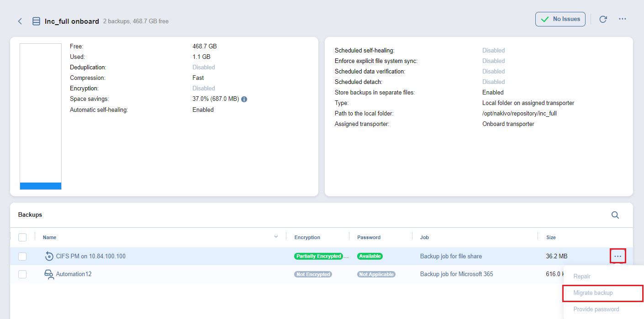Refresh the repository details
This screenshot has height=319, width=644.
[603, 19]
